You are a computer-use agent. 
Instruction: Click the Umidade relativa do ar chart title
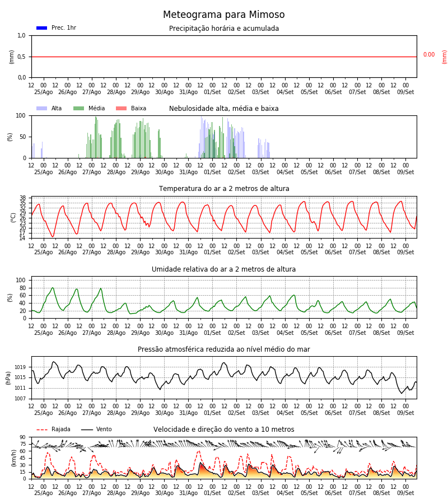coord(223,269)
